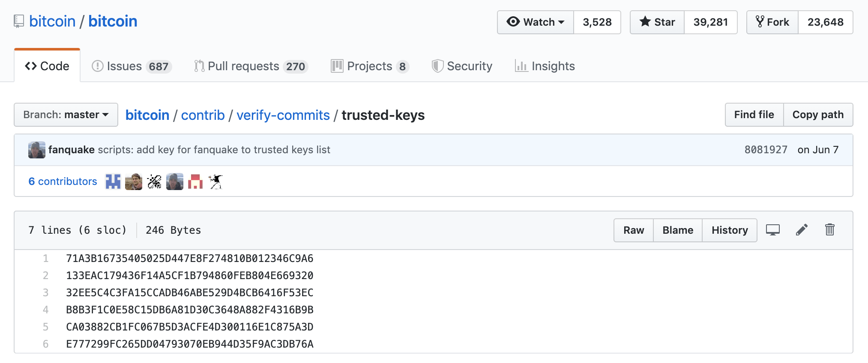The image size is (868, 363).
Task: Click key E777299FC265DD04793070EB944D35F9AC3DB76A
Action: point(190,344)
